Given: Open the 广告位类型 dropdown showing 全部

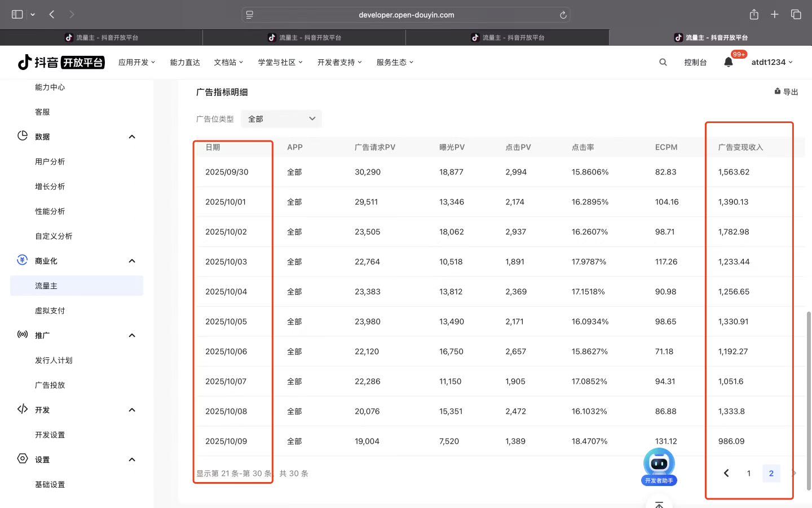Looking at the screenshot, I should pos(281,119).
